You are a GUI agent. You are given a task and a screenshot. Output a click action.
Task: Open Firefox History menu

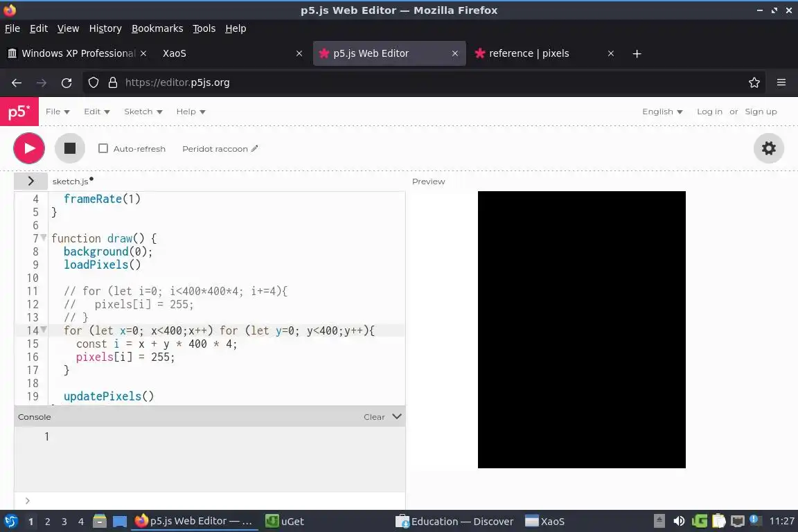[105, 28]
